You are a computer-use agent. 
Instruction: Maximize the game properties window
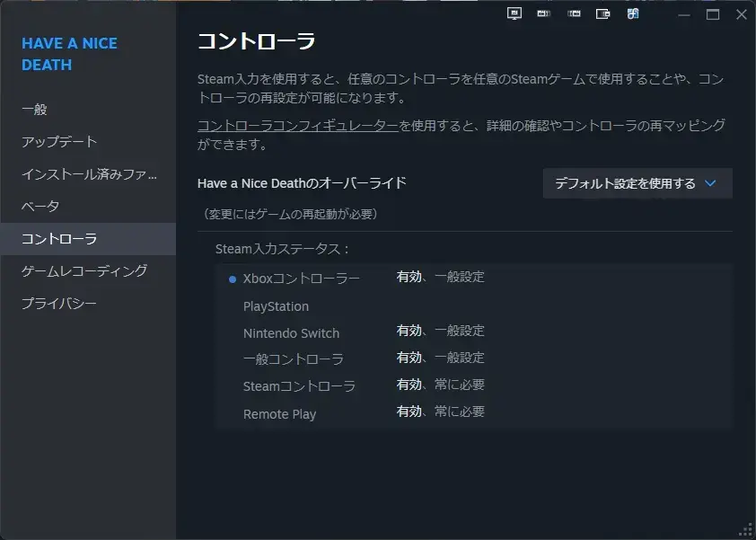pos(713,14)
